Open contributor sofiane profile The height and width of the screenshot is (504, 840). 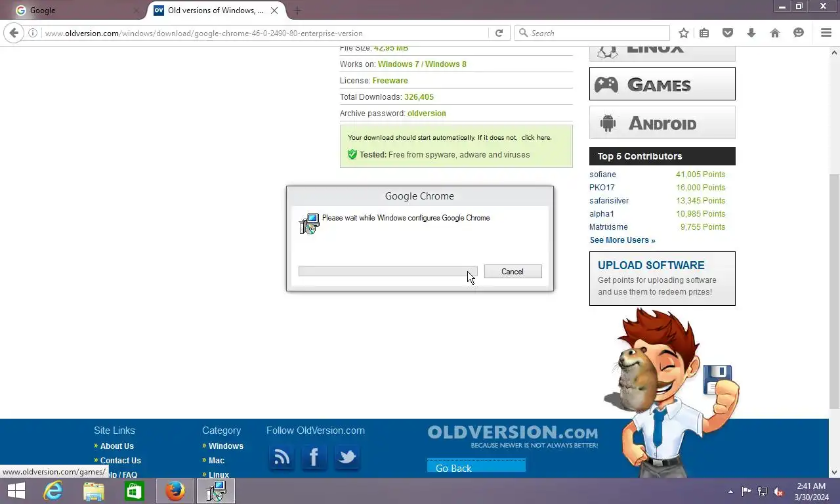[x=602, y=175]
